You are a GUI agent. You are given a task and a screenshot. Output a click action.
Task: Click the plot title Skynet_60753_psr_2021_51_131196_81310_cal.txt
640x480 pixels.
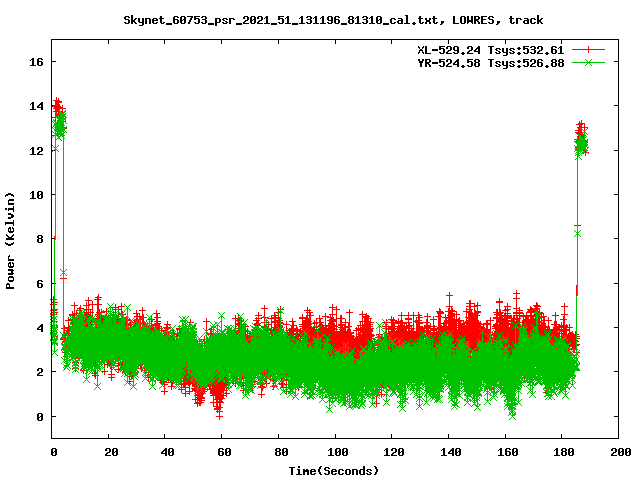[x=281, y=20]
